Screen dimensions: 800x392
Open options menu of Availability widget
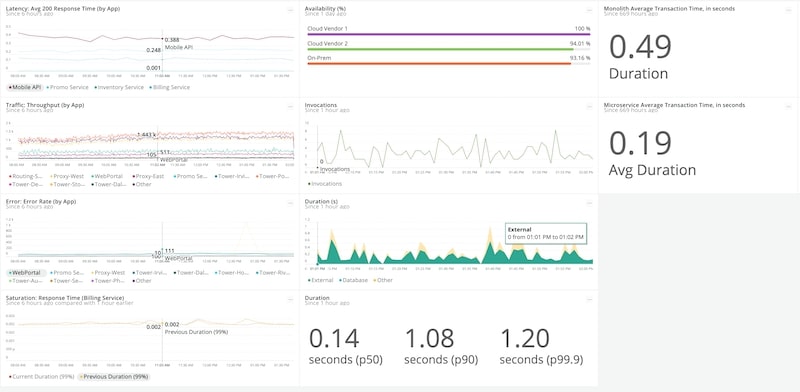[589, 10]
